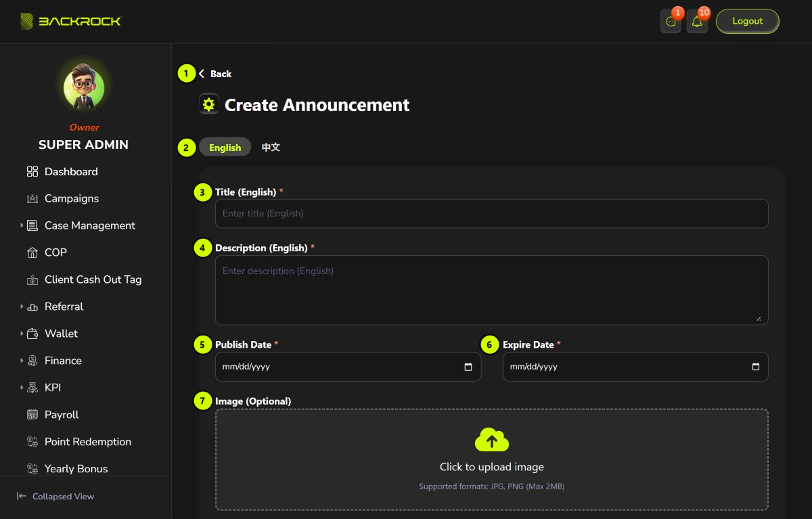Image resolution: width=812 pixels, height=519 pixels.
Task: Expand the Finance submenu arrow
Action: coord(22,361)
